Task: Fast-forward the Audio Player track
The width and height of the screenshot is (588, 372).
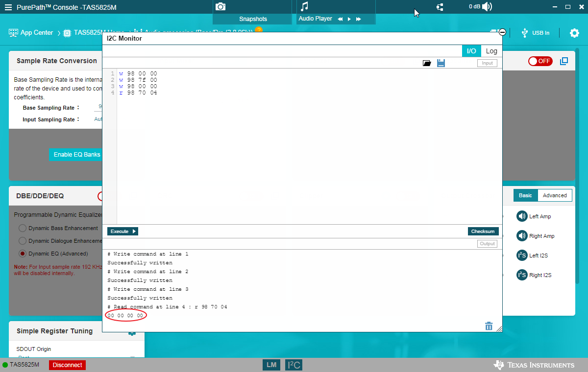Action: coord(358,19)
